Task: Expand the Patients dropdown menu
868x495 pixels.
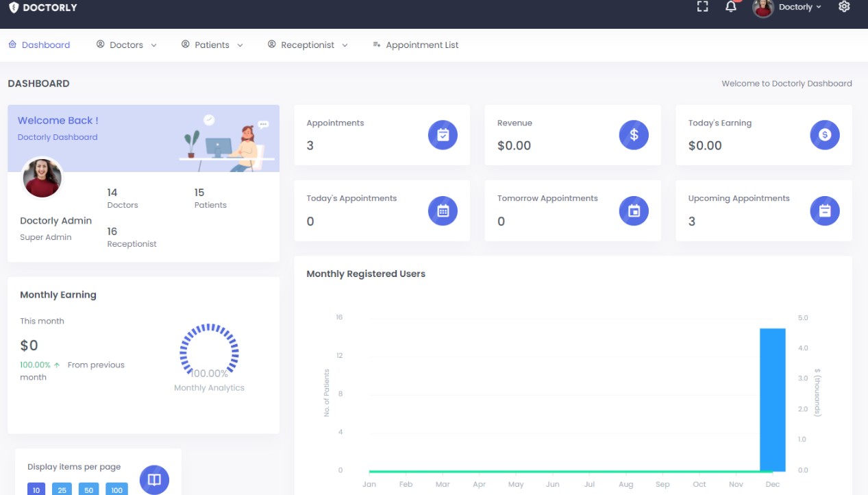Action: (x=212, y=45)
